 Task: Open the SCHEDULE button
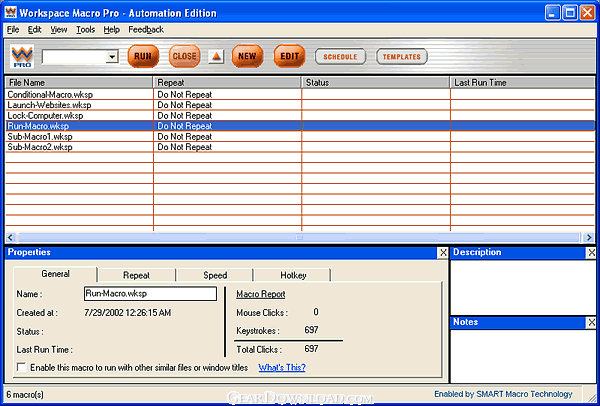(x=340, y=57)
